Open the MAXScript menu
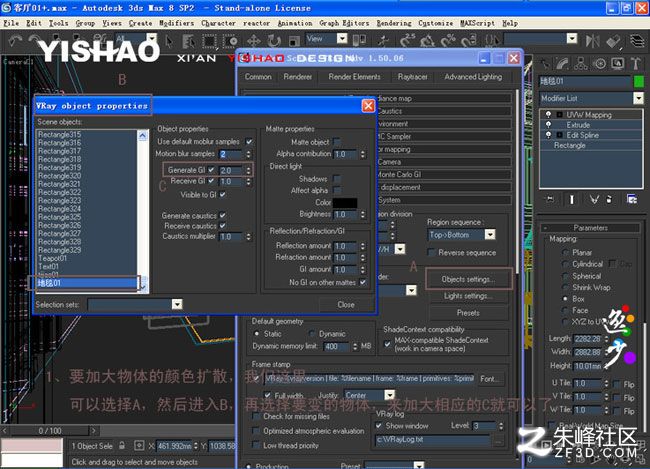 (x=478, y=23)
